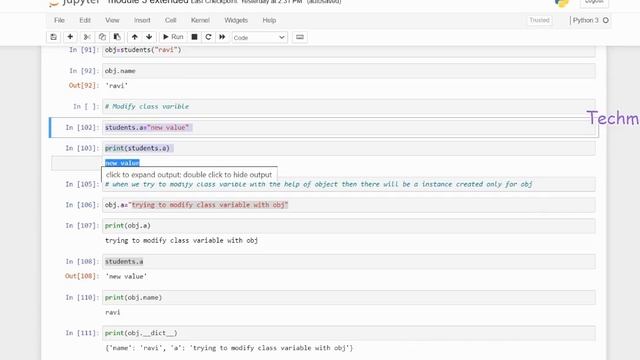Open the View menu
The image size is (640, 360).
pos(112,20)
